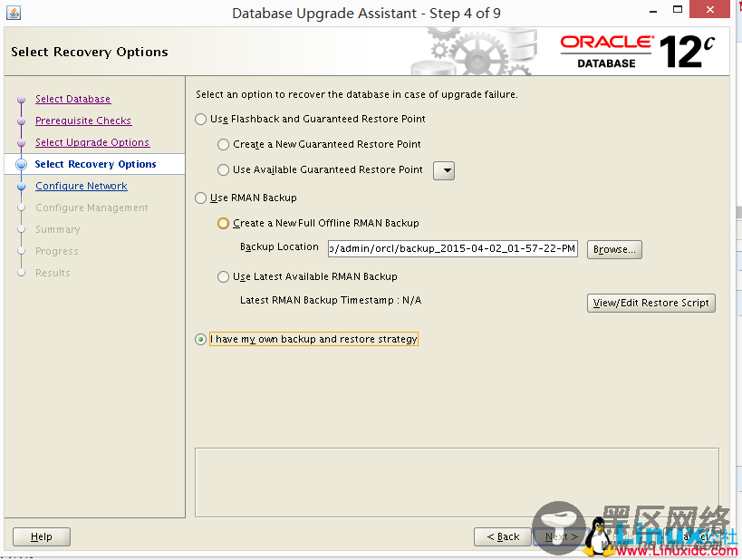Click the empty message area at the bottom
Screen dimensions: 742x560
pos(457,482)
